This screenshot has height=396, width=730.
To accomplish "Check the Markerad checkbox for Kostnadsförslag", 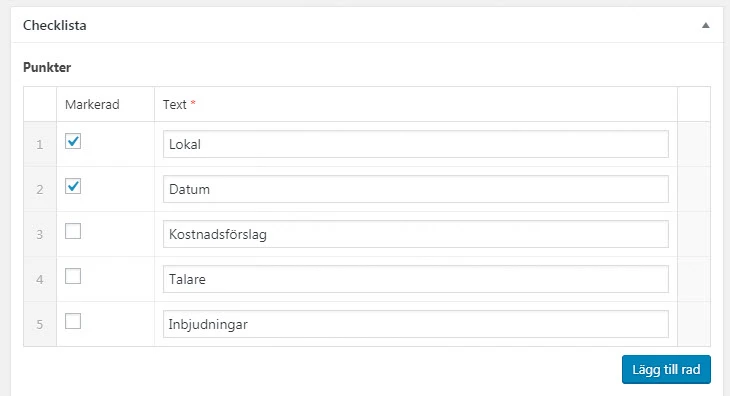I will 73,231.
